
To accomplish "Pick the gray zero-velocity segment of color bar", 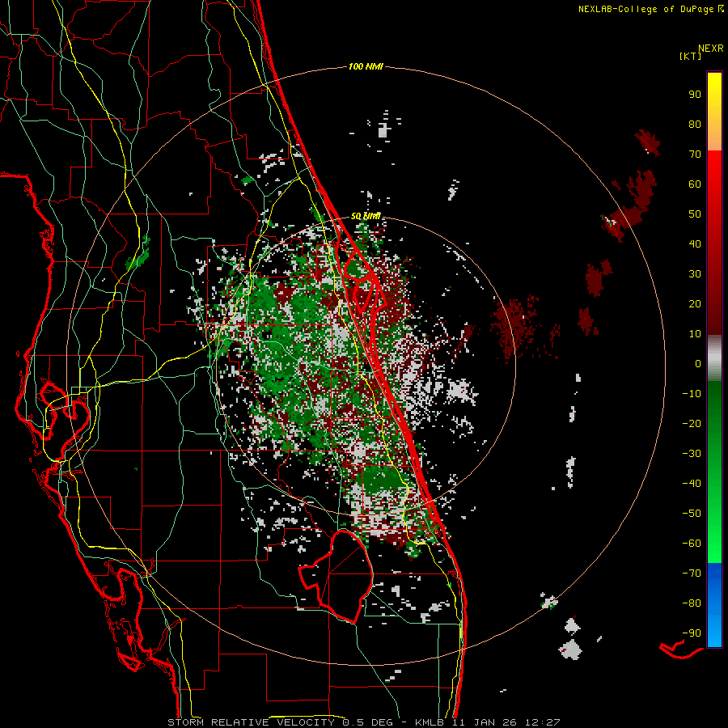I will click(714, 358).
